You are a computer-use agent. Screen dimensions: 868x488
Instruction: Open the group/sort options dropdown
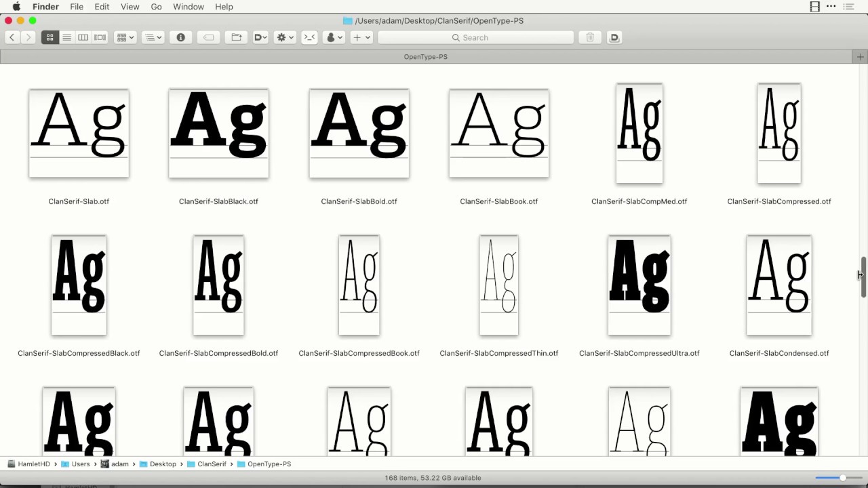coord(153,38)
